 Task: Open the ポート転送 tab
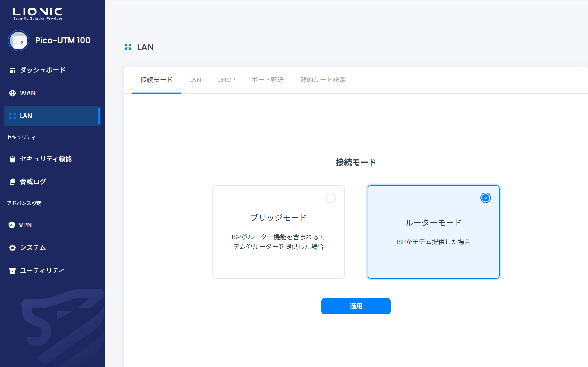coord(268,80)
